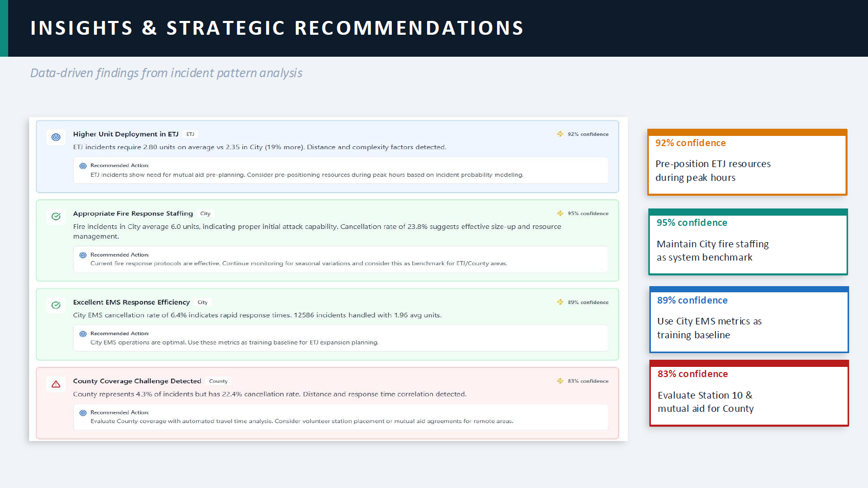Click the Recommended Action icon in the ETJ card
868x488 pixels.
(83, 166)
